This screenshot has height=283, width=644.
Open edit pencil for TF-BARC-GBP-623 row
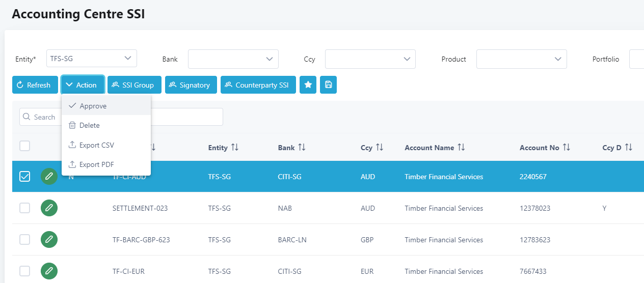tap(49, 240)
